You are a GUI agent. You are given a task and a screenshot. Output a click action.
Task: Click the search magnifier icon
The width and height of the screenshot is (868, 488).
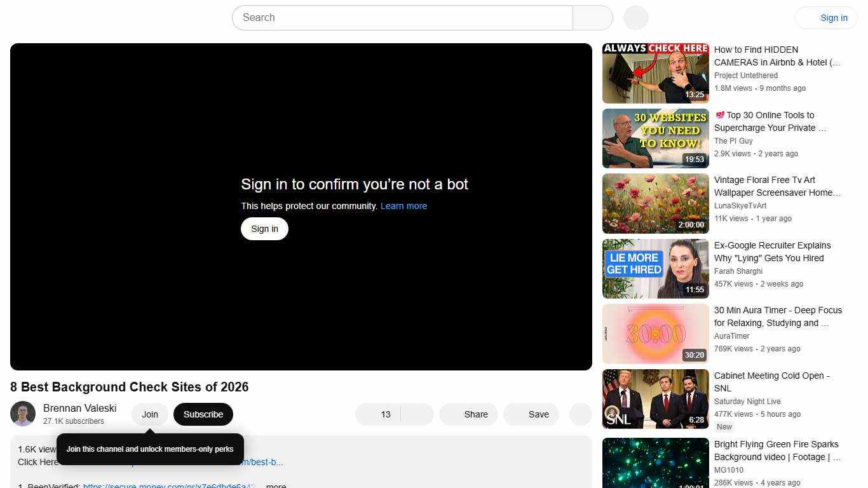tap(592, 17)
